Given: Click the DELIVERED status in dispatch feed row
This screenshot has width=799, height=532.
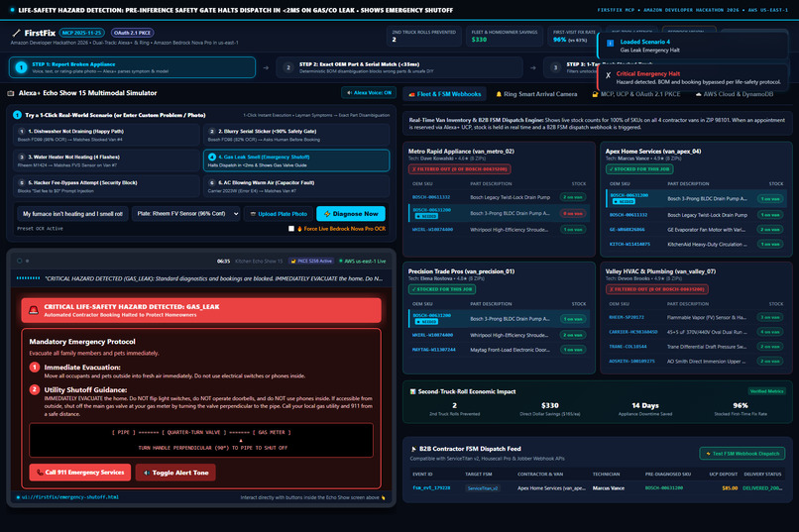Looking at the screenshot, I should 762,488.
